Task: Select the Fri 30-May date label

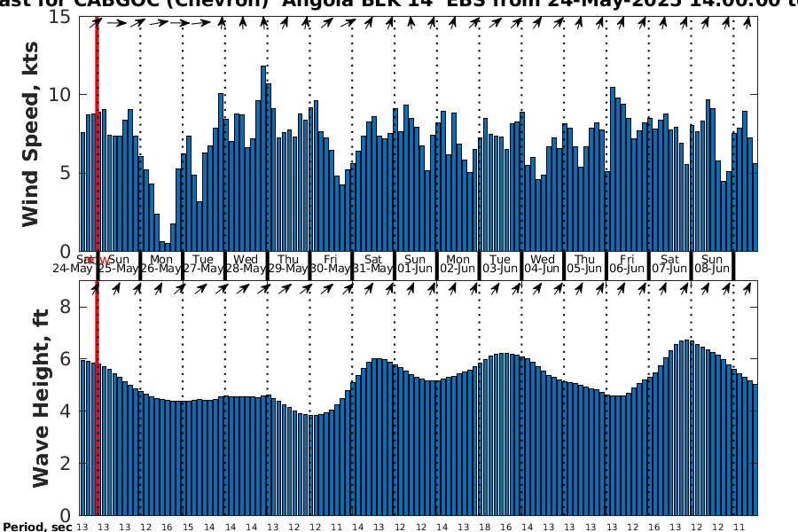Action: click(331, 263)
